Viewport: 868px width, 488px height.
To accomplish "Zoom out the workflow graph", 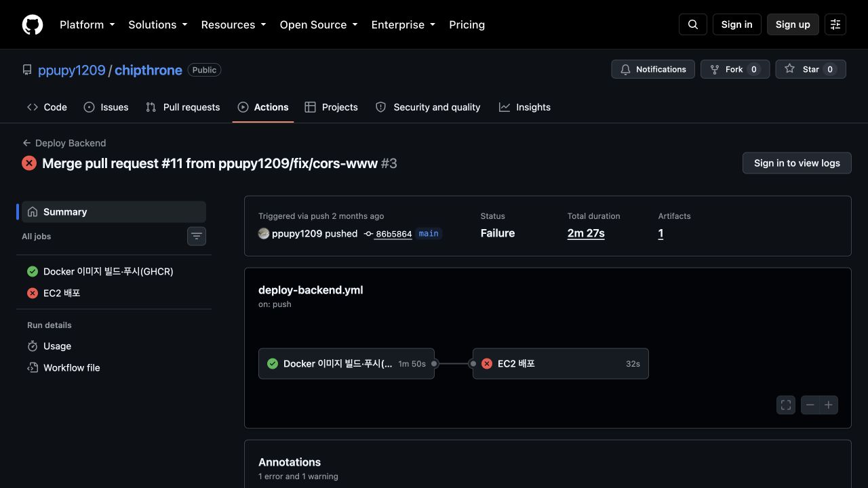I will tap(810, 405).
